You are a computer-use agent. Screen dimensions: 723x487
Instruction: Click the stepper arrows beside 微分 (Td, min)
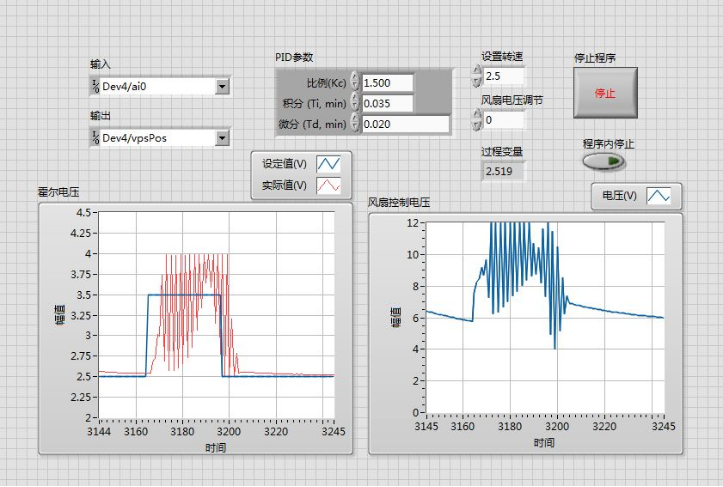click(355, 124)
